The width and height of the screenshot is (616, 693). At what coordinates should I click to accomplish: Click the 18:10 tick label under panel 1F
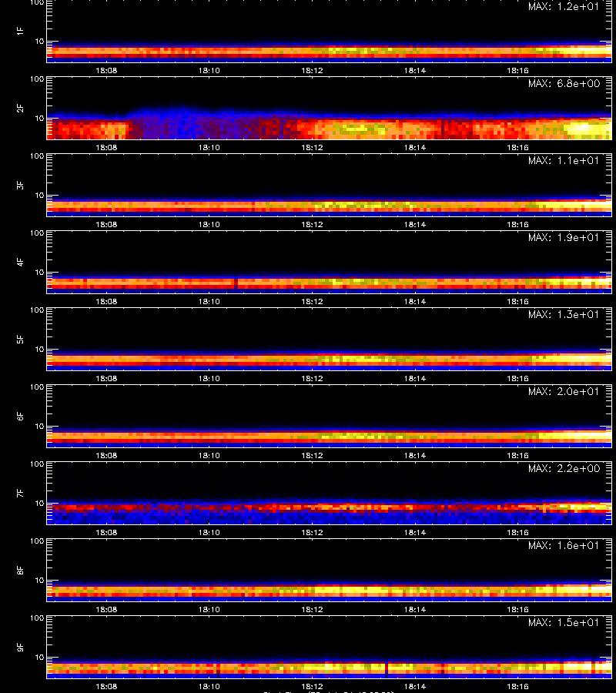click(x=209, y=70)
